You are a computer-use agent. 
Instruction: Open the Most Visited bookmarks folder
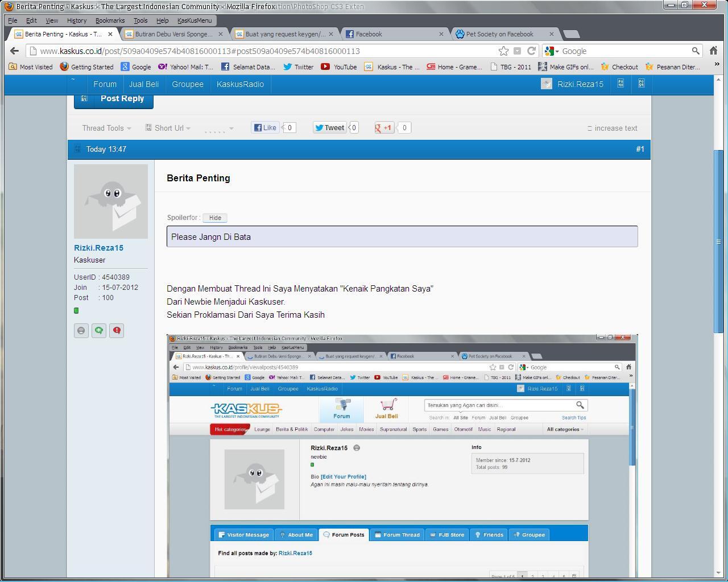[x=30, y=66]
